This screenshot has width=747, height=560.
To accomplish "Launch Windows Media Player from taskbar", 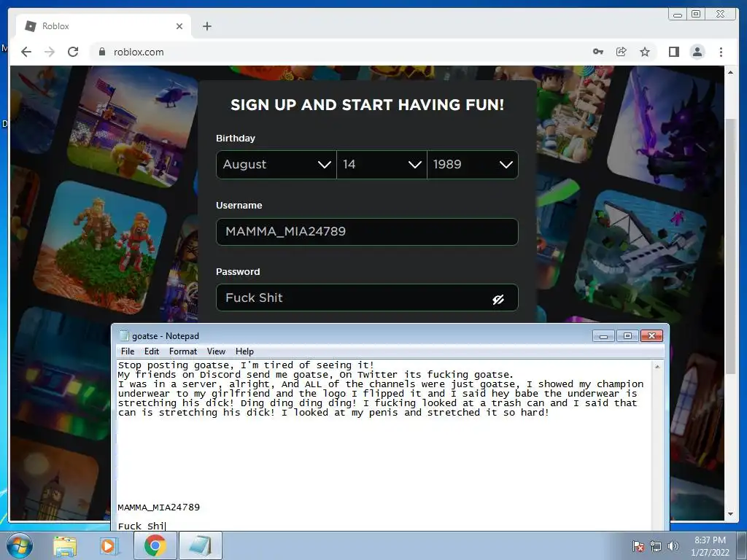I will click(x=108, y=545).
